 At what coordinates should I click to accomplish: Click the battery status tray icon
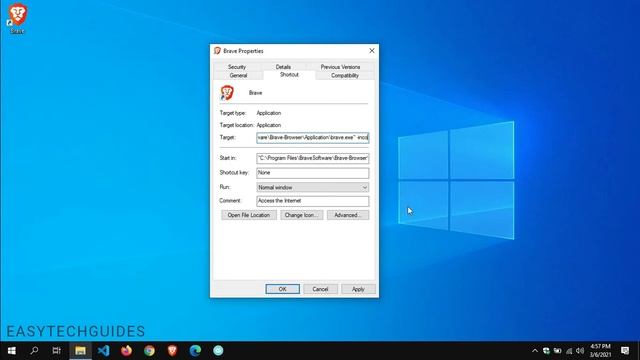tap(558, 351)
